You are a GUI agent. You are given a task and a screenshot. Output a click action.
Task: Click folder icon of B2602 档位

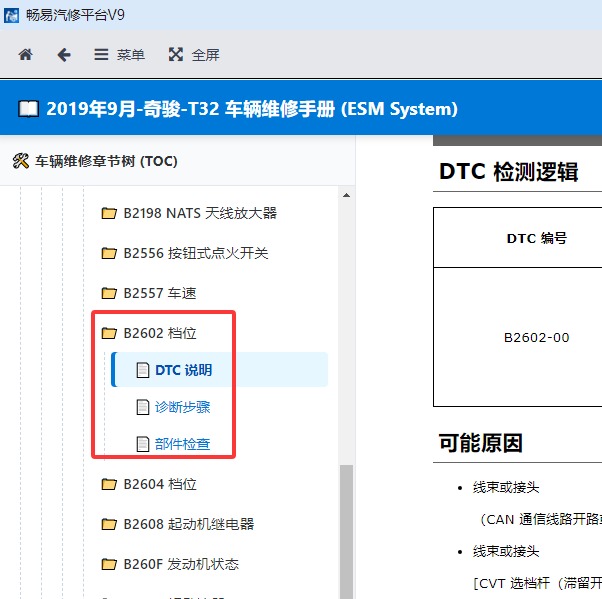click(x=109, y=333)
